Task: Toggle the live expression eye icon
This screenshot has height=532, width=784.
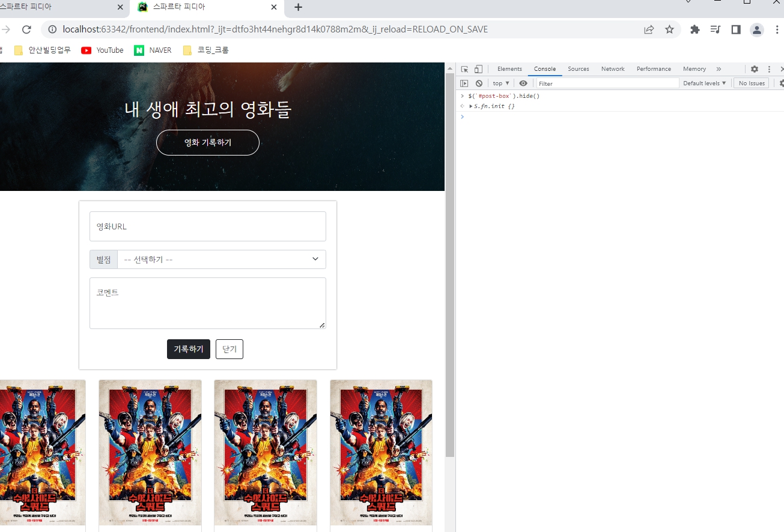Action: [523, 83]
